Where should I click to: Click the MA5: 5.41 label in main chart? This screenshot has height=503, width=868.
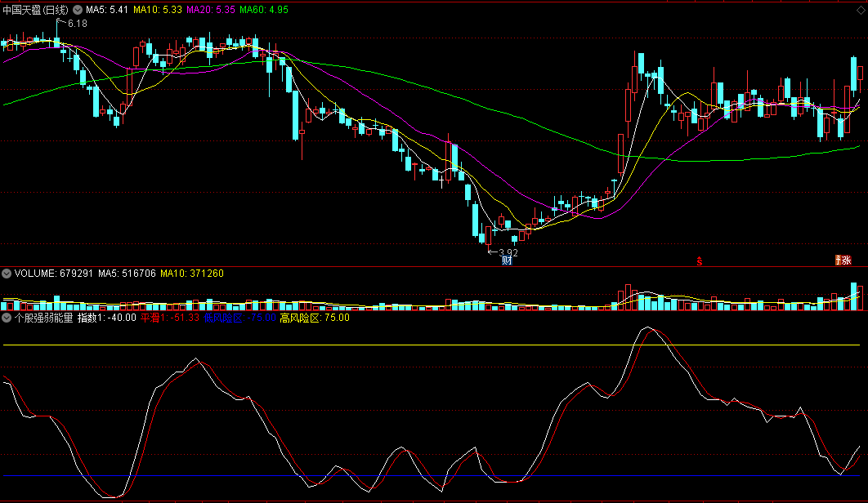[107, 10]
